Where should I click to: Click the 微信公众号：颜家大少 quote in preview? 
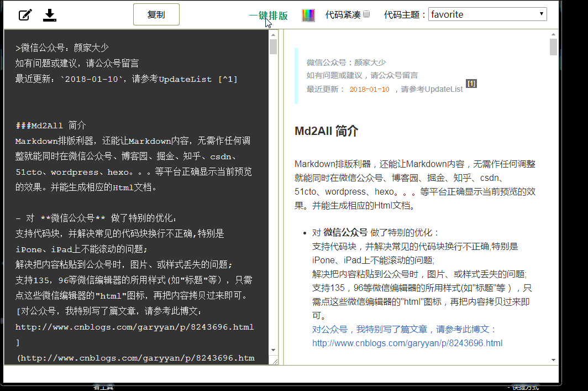(x=346, y=62)
